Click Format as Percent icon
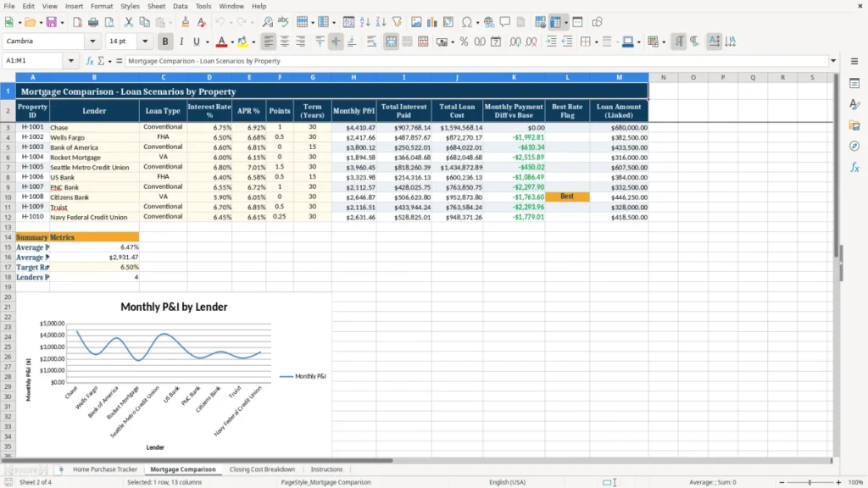Image resolution: width=868 pixels, height=488 pixels. point(464,42)
